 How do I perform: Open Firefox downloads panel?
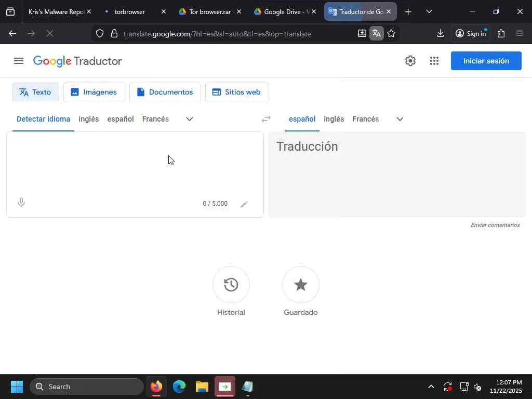[x=440, y=33]
